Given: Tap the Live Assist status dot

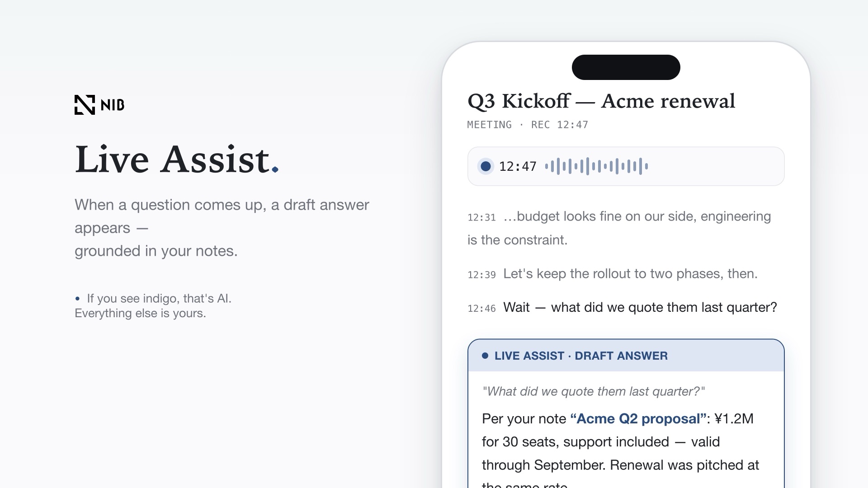Looking at the screenshot, I should point(485,356).
